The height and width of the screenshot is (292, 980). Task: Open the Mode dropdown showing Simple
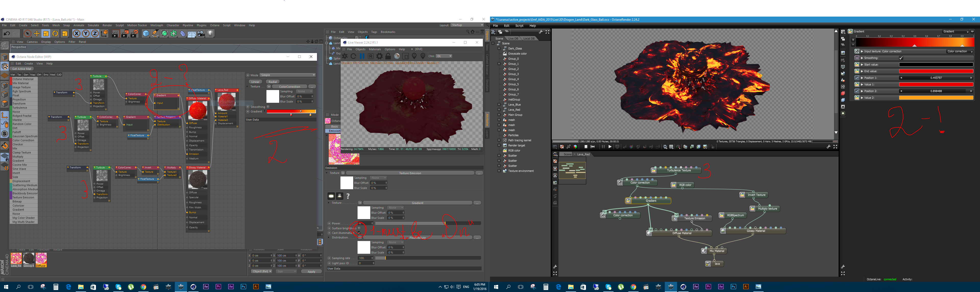tap(288, 75)
